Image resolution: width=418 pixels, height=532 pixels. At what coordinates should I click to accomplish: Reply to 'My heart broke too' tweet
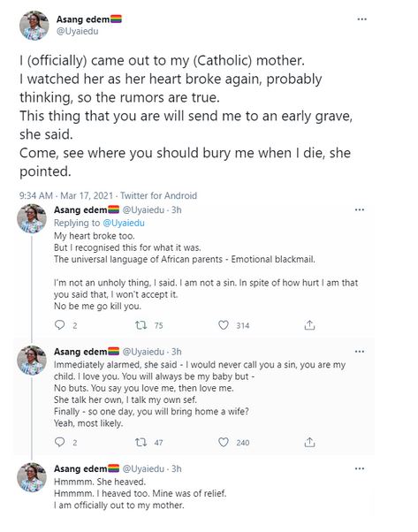tap(60, 325)
